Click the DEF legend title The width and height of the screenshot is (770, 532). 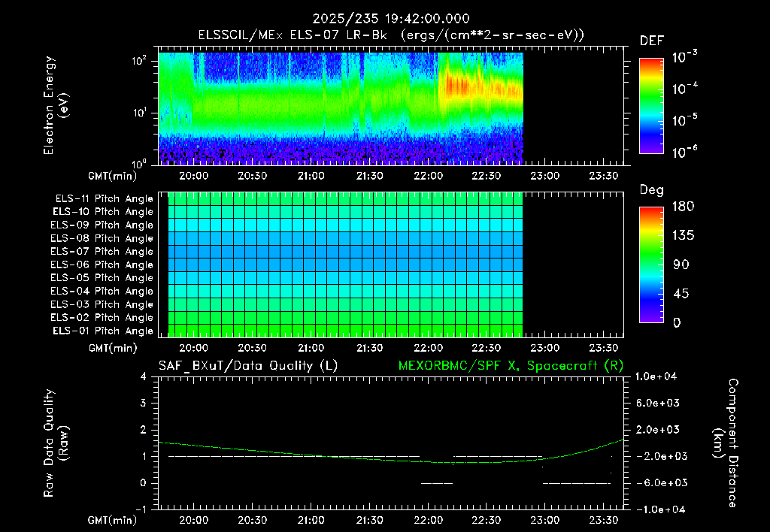(x=652, y=41)
